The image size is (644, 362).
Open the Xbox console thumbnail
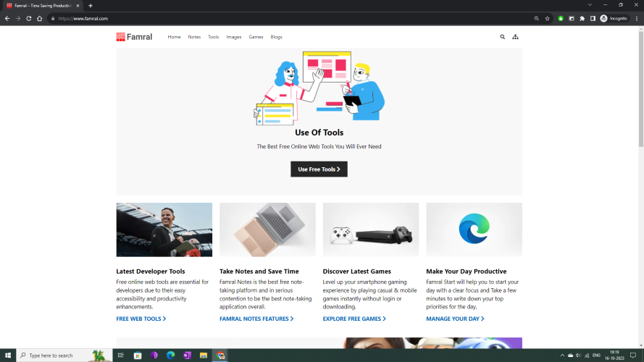tap(371, 230)
